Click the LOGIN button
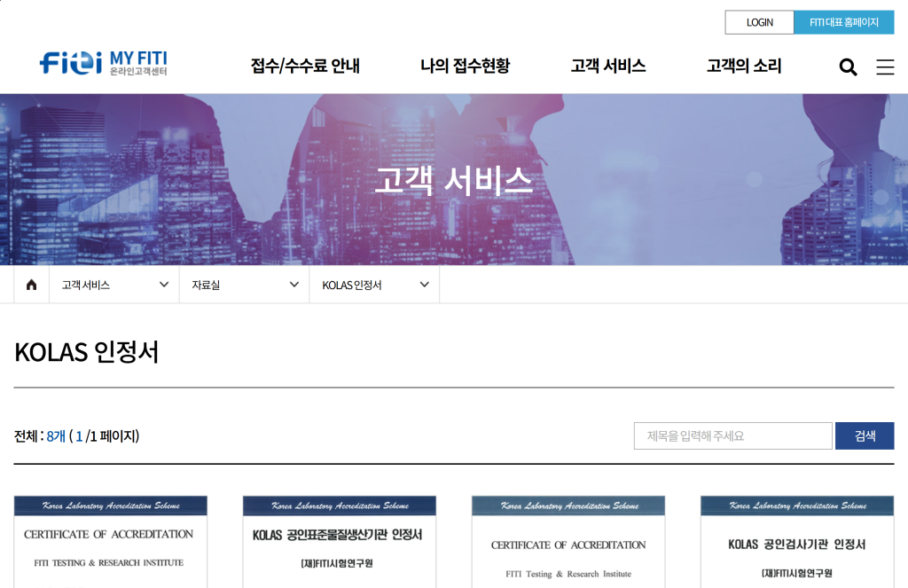908x588 pixels. 759,22
